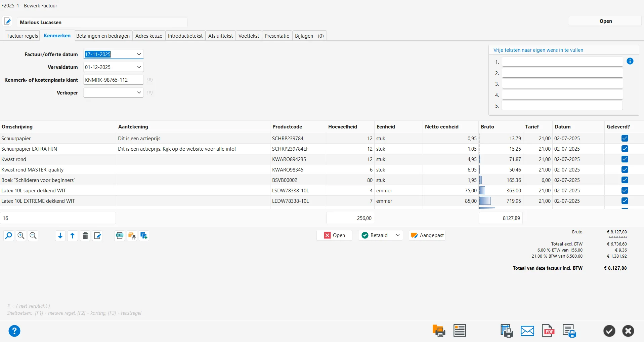Open help via blue question mark
The image size is (644, 342).
point(14,331)
